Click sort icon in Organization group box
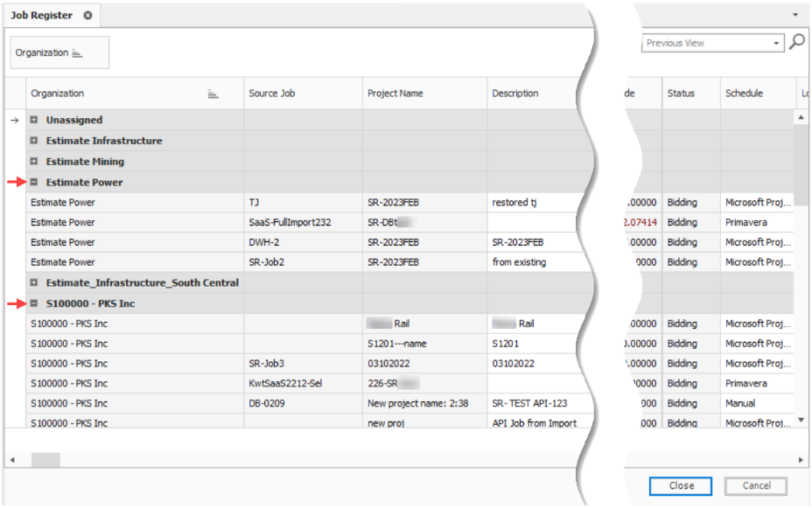 coord(77,53)
